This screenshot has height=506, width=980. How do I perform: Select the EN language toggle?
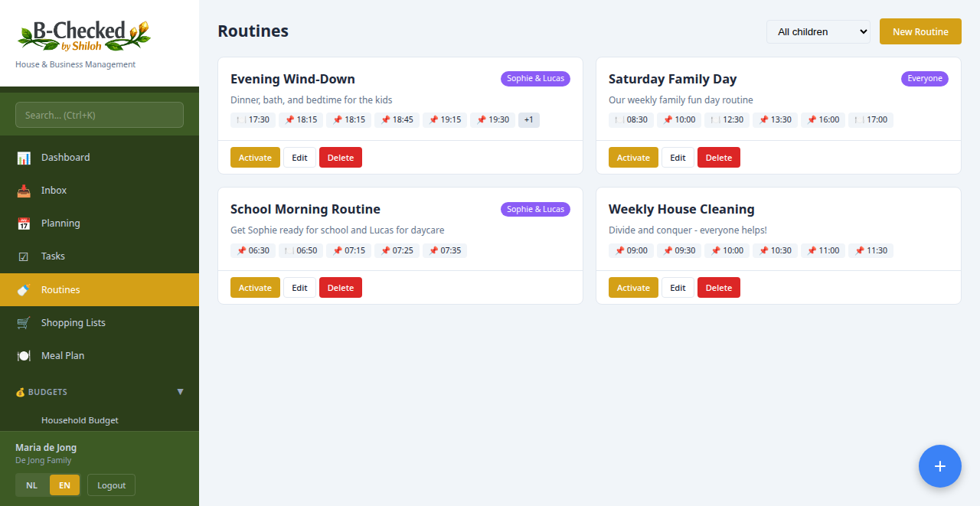(64, 485)
